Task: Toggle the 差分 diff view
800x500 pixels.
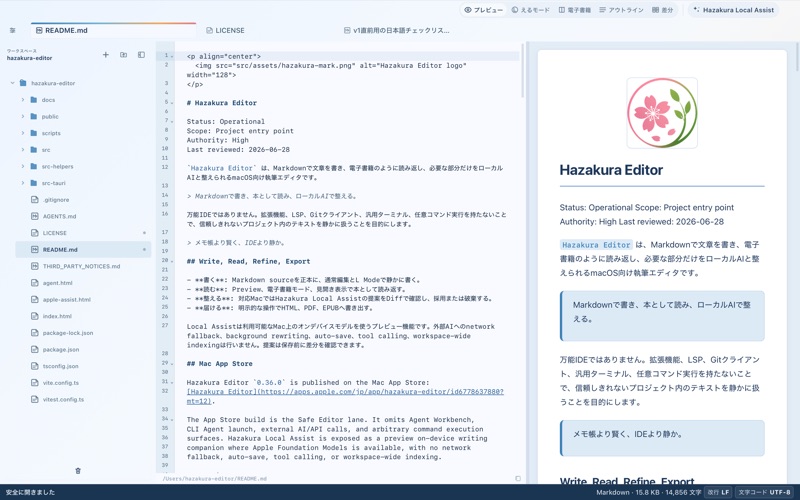Action: point(662,10)
